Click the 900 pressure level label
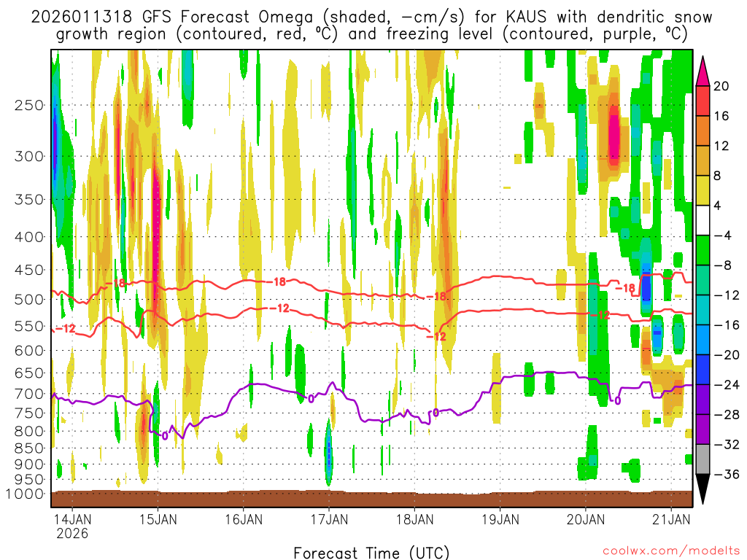 click(29, 464)
